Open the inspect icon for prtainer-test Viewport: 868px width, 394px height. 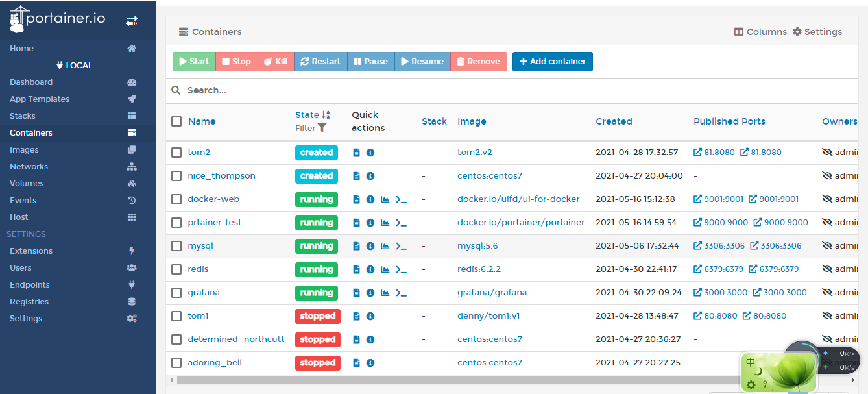pyautogui.click(x=370, y=223)
